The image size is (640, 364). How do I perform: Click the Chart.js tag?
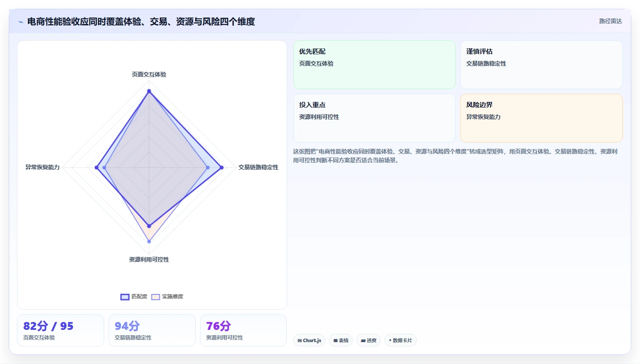pyautogui.click(x=309, y=340)
